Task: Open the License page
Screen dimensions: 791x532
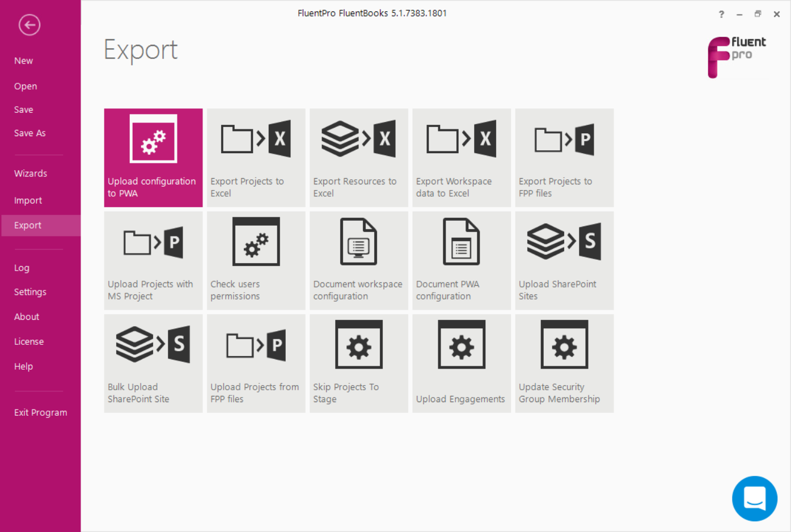Action: point(29,341)
